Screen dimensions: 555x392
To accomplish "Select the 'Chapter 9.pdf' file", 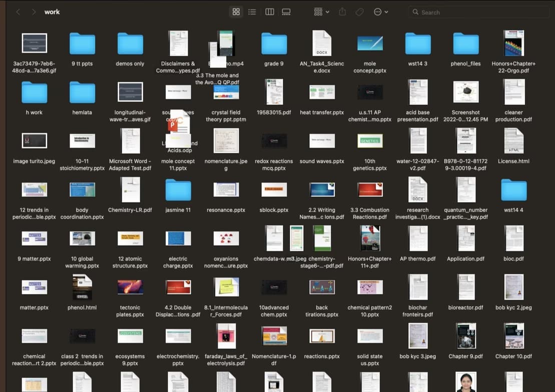I will coord(465,335).
